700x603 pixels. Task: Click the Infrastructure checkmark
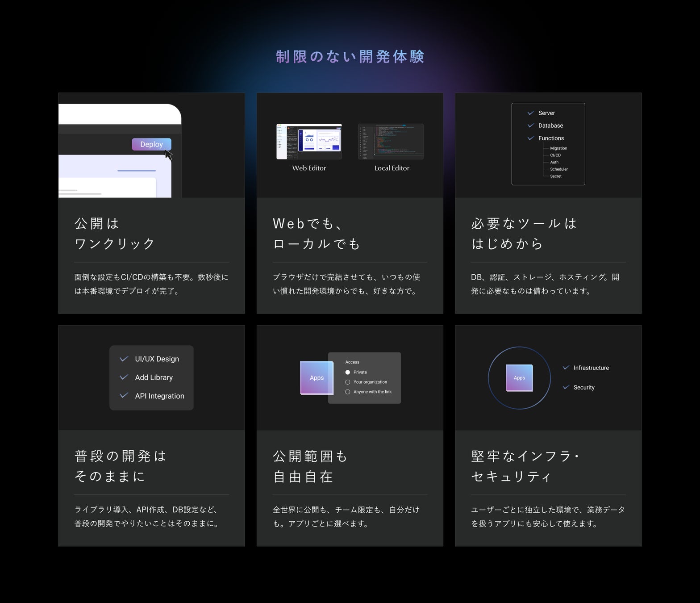[566, 368]
